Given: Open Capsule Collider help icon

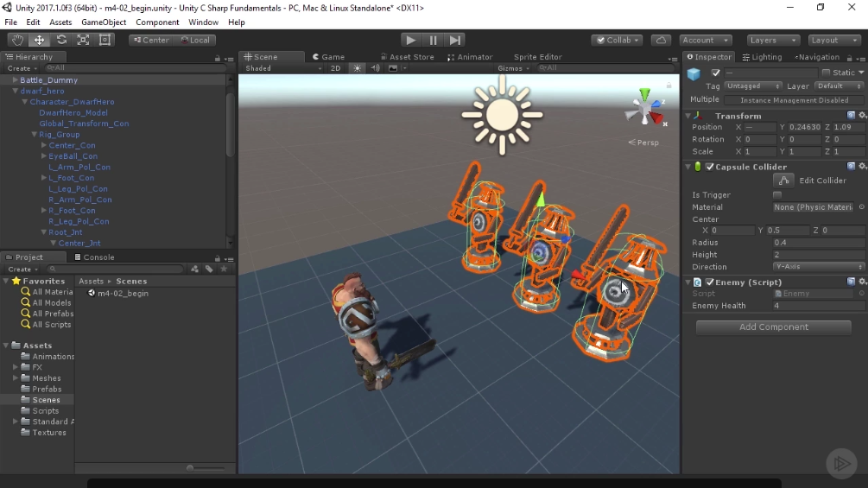Looking at the screenshot, I should (851, 166).
